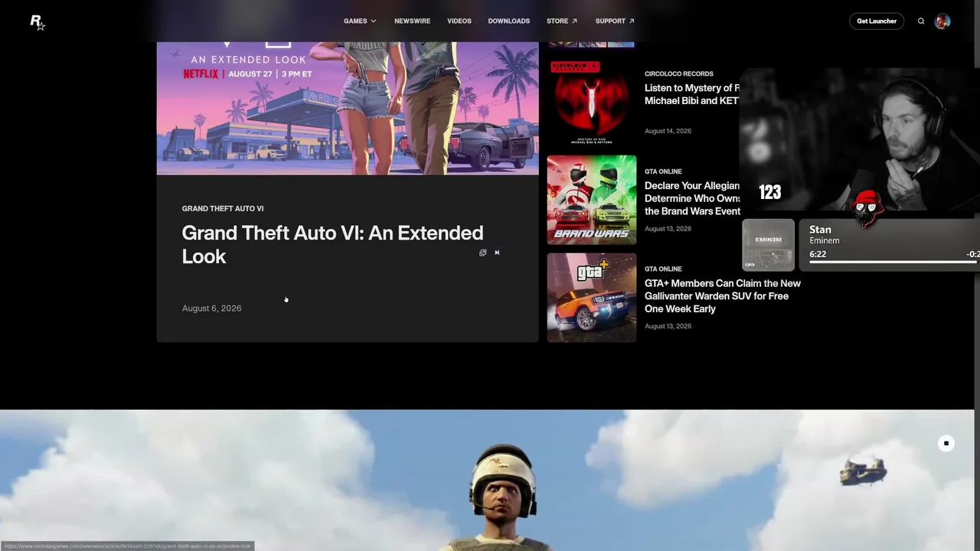Go to the Rockstar Games logo home
This screenshot has width=980, height=551.
[38, 22]
